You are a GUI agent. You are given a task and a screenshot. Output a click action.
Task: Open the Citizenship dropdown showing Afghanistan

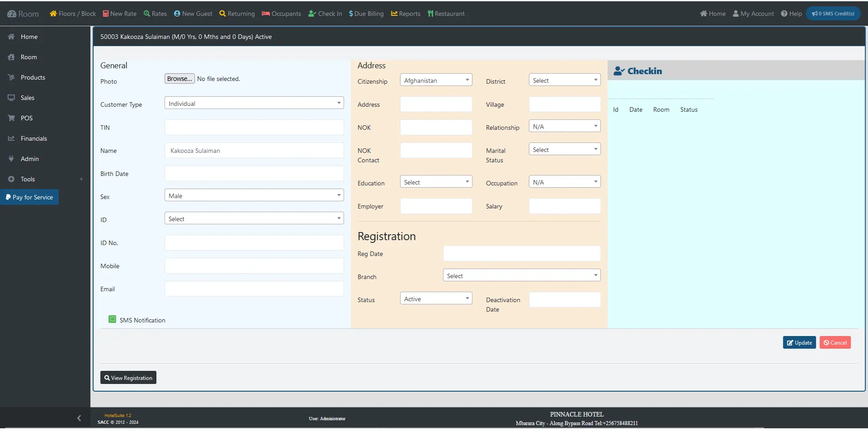[436, 80]
